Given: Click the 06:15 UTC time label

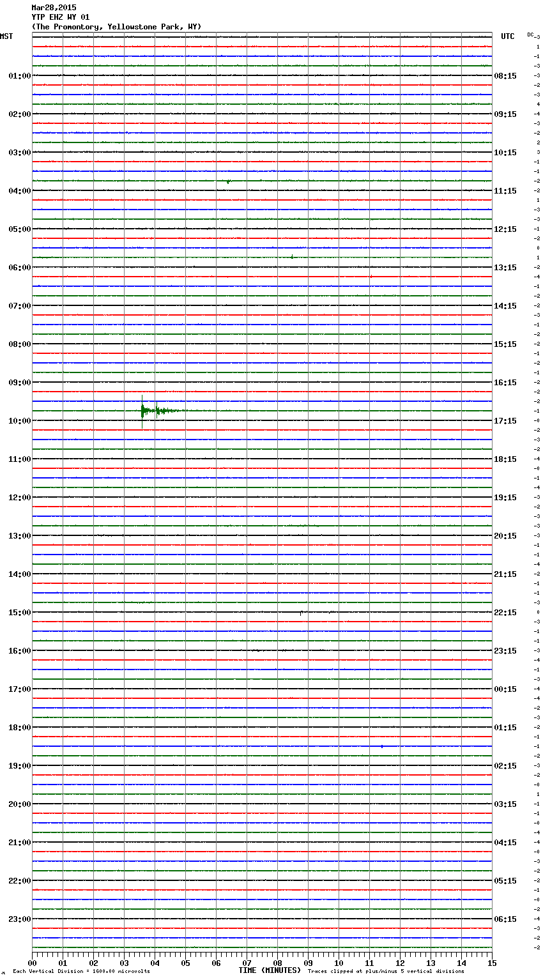Looking at the screenshot, I should click(505, 919).
